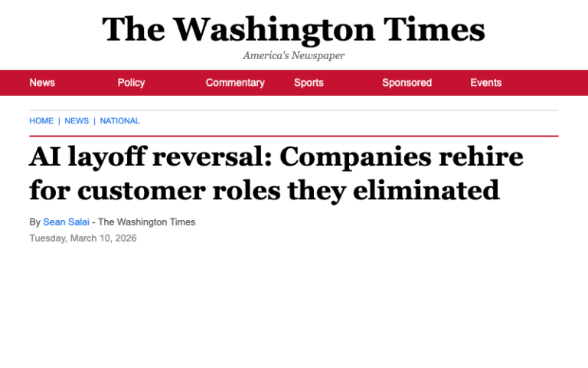
Task: Click the separator between NEWS and NATIONAL
Action: click(94, 121)
